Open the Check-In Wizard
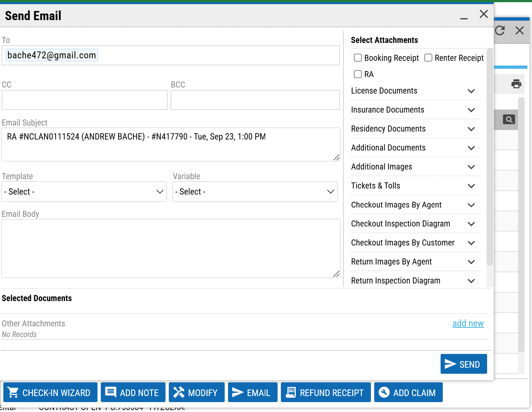 pyautogui.click(x=50, y=392)
